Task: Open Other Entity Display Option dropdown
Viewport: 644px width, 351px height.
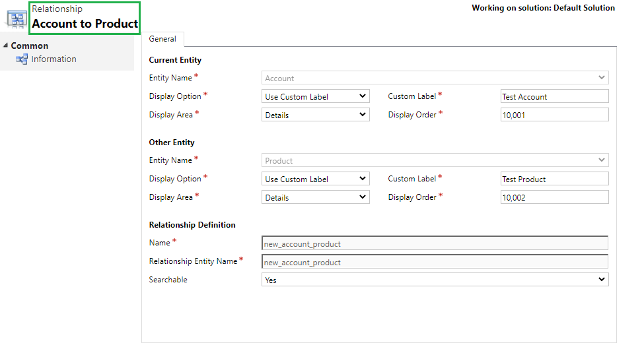Action: point(316,179)
